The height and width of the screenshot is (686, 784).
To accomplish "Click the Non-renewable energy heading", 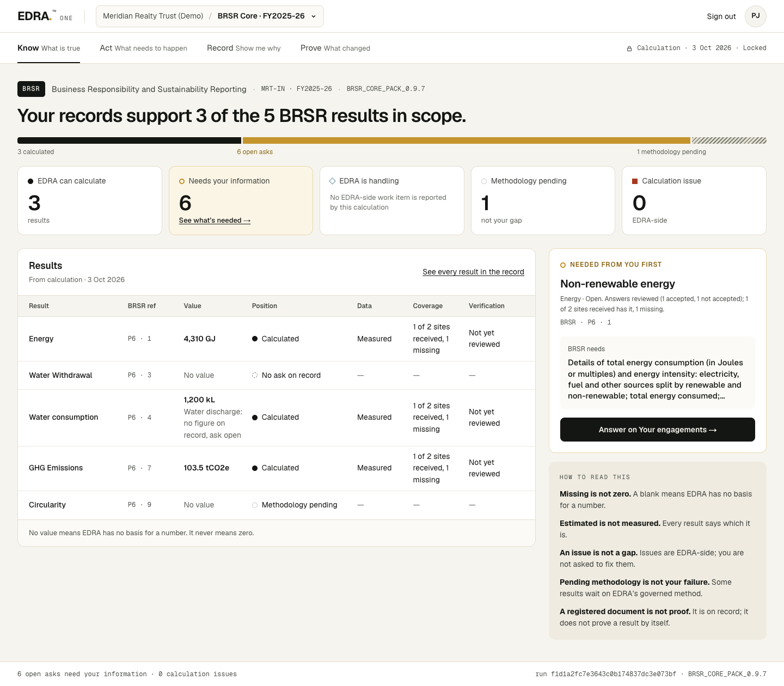I will point(617,284).
